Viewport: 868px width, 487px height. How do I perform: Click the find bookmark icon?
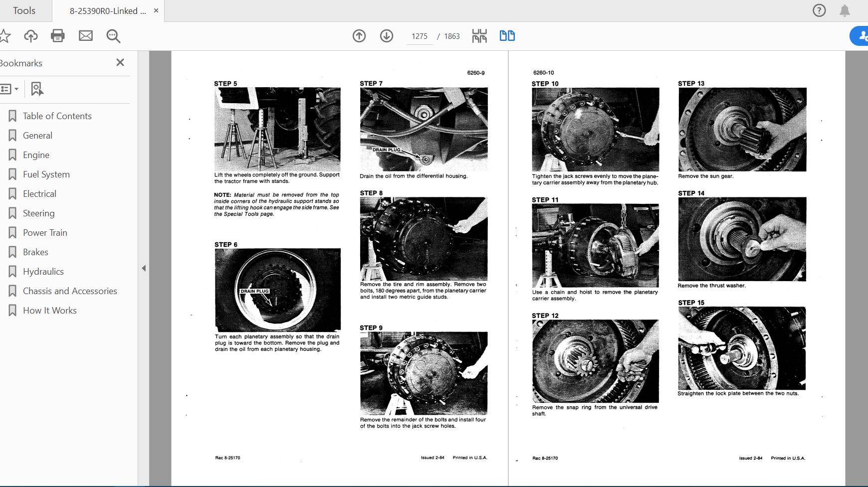[x=37, y=89]
